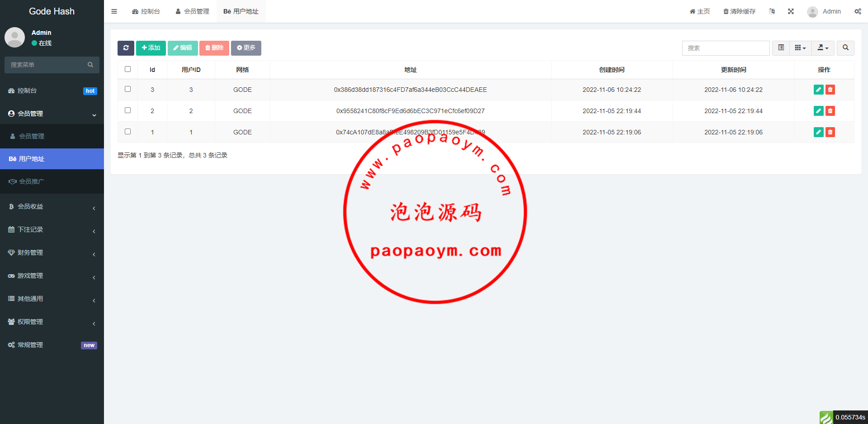Click the magnifier advanced search button
This screenshot has height=424, width=868.
click(x=845, y=48)
